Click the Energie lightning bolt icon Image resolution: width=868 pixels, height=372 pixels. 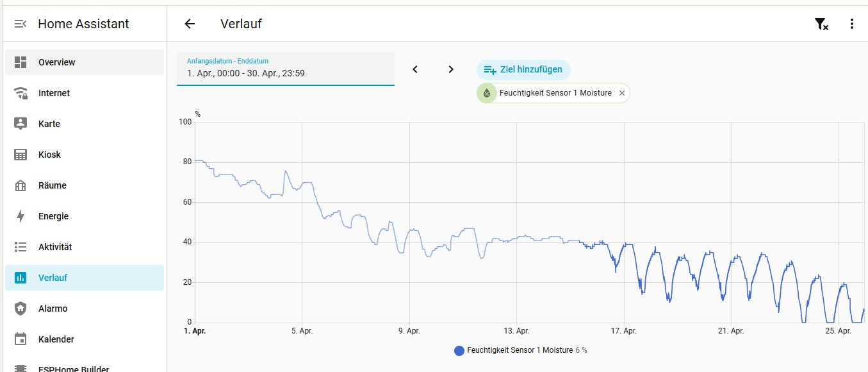pyautogui.click(x=20, y=216)
